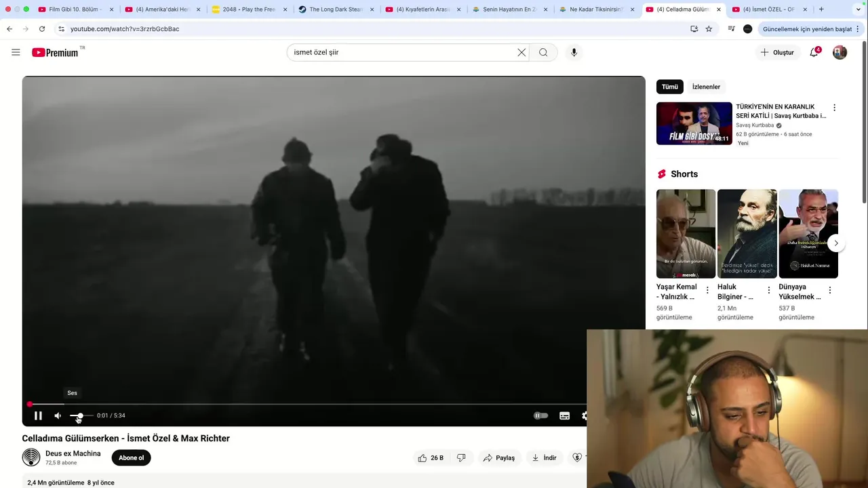Clear the search box with X

(x=521, y=52)
